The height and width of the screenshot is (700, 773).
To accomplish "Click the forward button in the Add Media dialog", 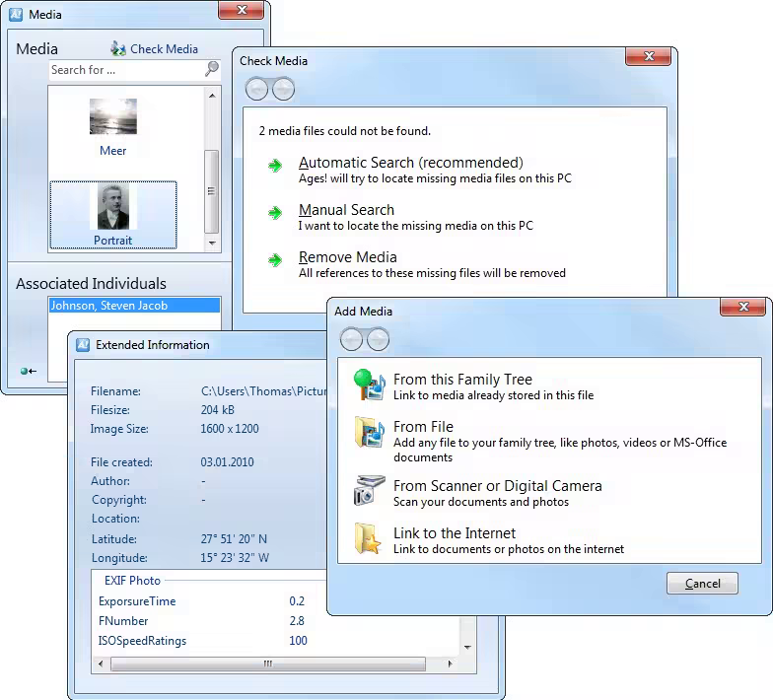I will coord(377,340).
